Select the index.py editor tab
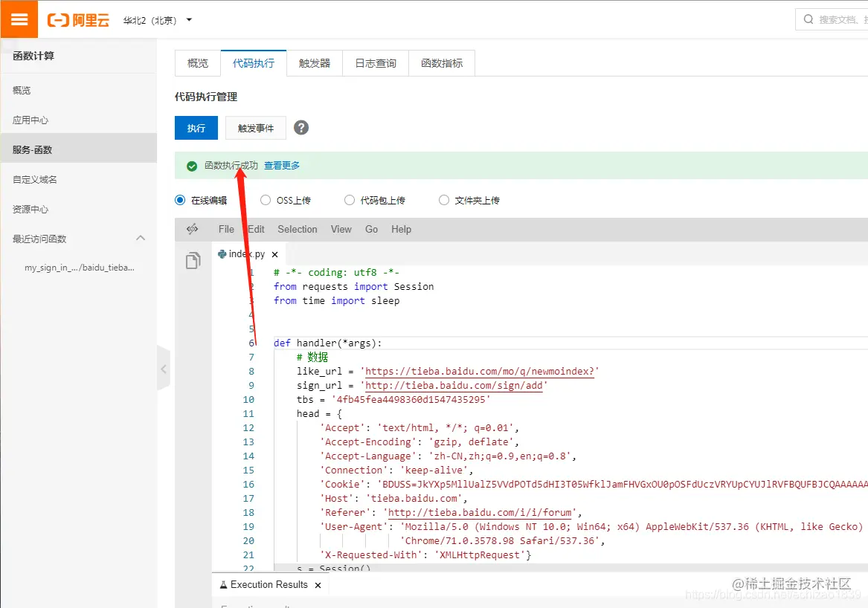Image resolution: width=868 pixels, height=608 pixels. pos(247,254)
